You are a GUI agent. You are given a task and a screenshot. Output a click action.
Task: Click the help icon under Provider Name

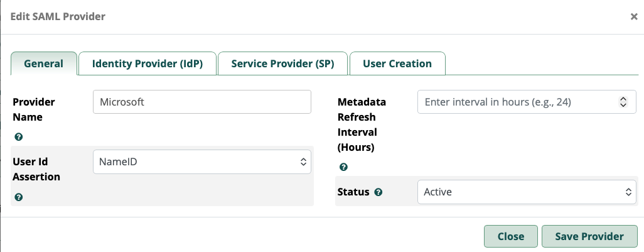[x=19, y=137]
